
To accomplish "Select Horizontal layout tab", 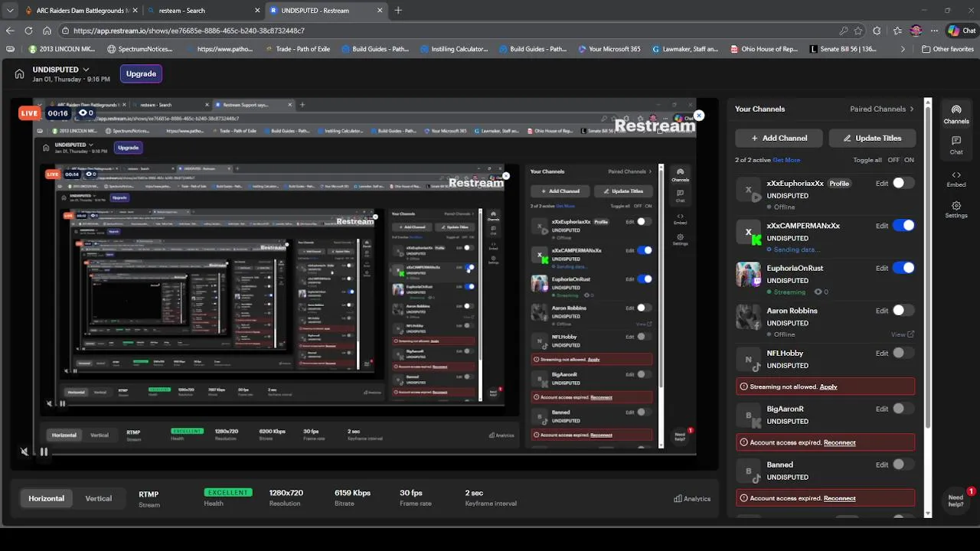I will pos(46,498).
